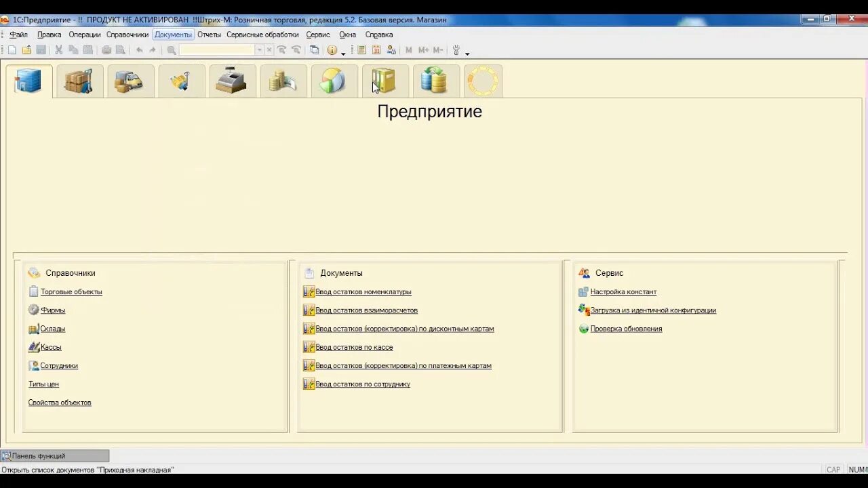Click the wrench tools toolbar icon
Screen dimensions: 868x488
click(x=456, y=50)
